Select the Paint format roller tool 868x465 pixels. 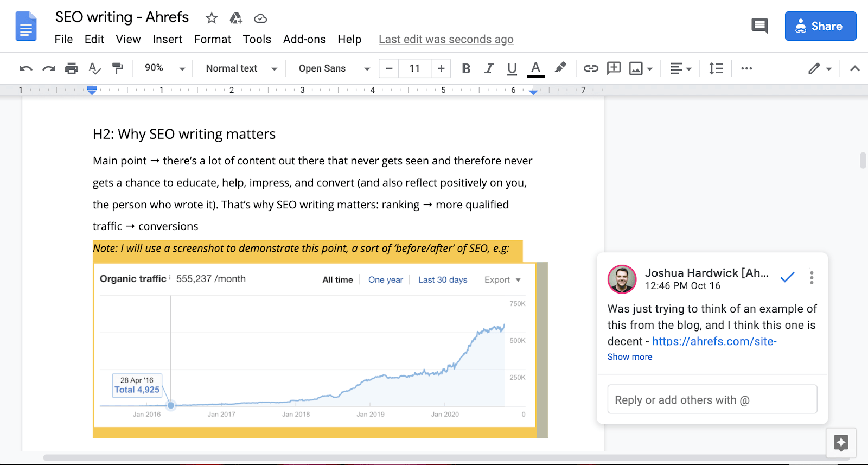pyautogui.click(x=117, y=68)
